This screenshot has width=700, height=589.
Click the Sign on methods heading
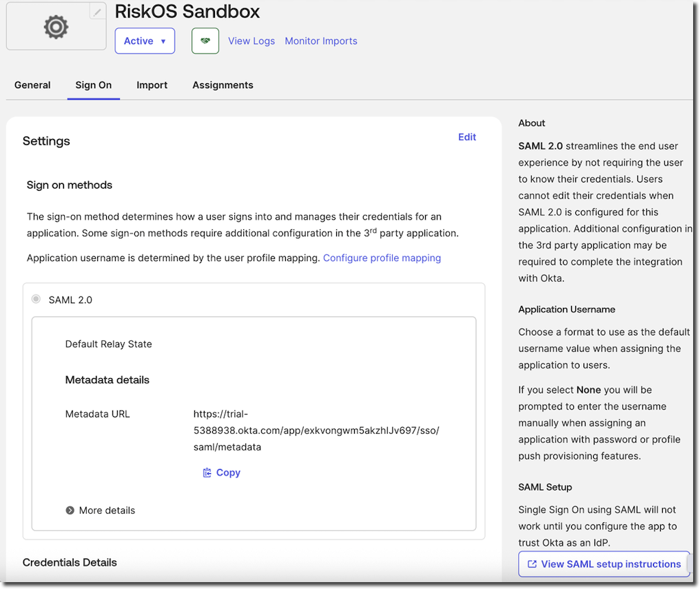[69, 185]
